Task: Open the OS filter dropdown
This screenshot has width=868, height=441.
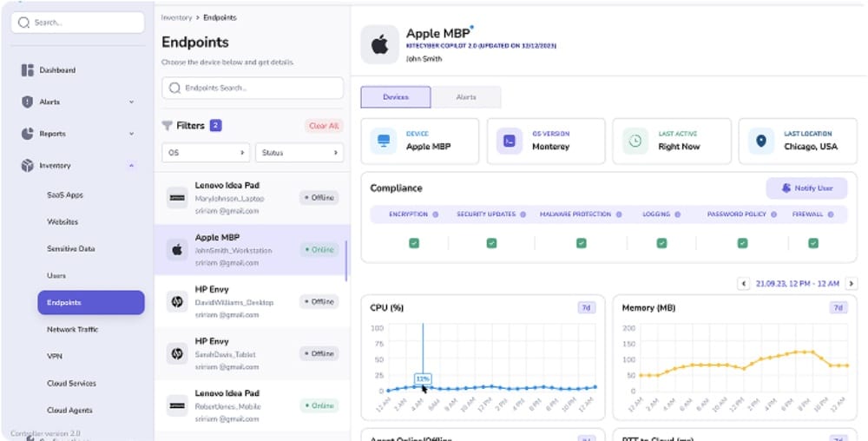Action: 206,153
